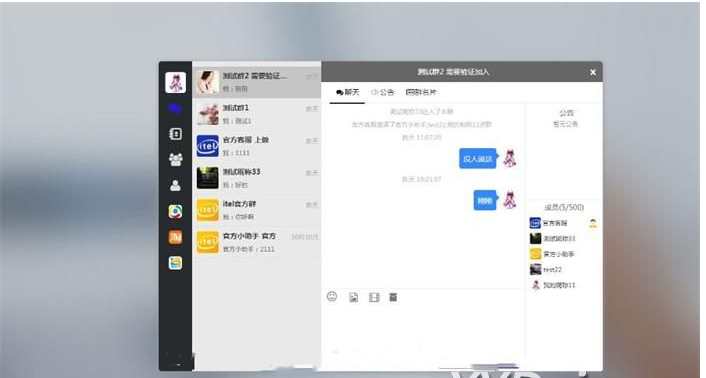Open the 官方小助手 官方 conversation
Screen dimensions: 706x378
[x=257, y=243]
